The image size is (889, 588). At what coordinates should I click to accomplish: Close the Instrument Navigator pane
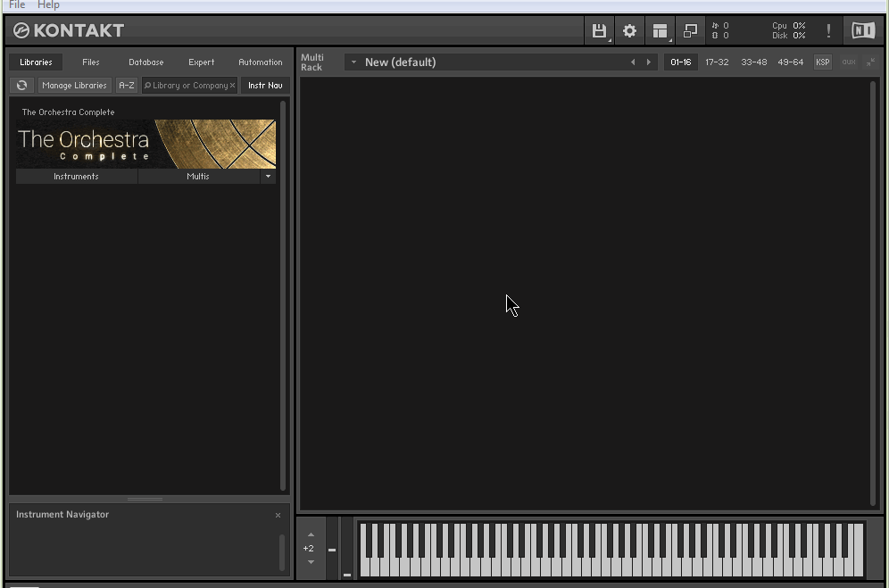click(x=278, y=515)
